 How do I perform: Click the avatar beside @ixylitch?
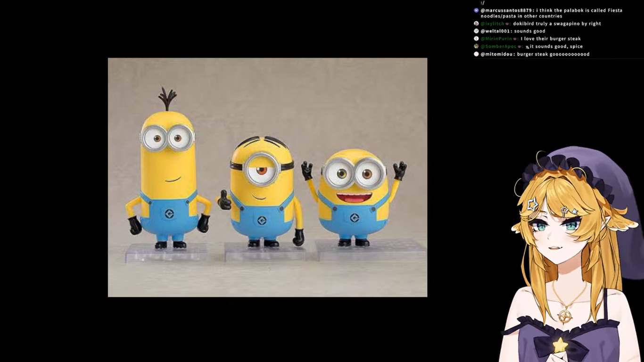(476, 24)
